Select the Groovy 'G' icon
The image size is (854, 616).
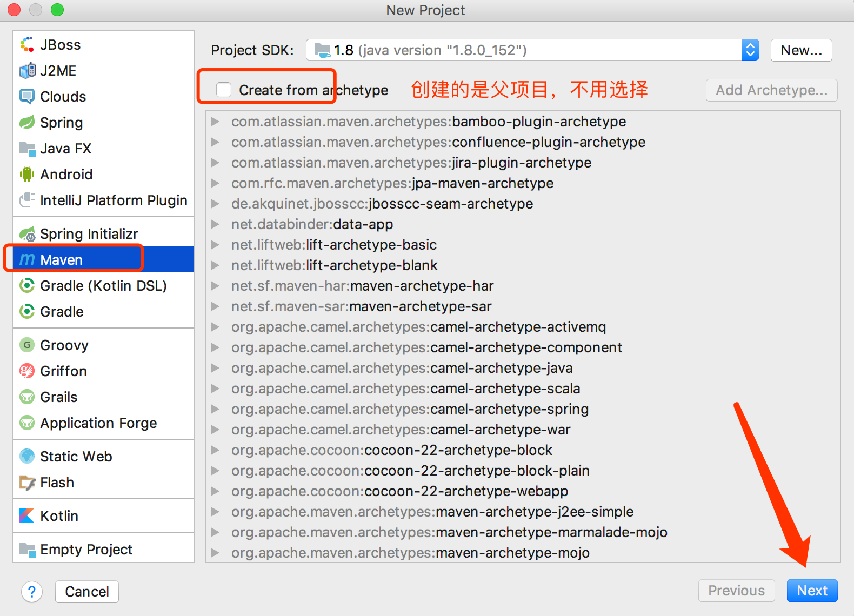[x=27, y=345]
